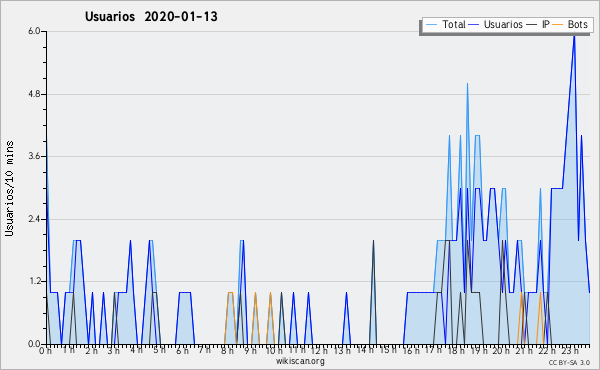This screenshot has width=600, height=370.
Task: Click the x-axis label '12 h'
Action: click(x=319, y=351)
